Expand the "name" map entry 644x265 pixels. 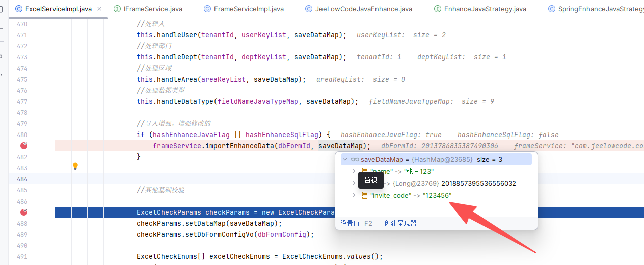[354, 172]
